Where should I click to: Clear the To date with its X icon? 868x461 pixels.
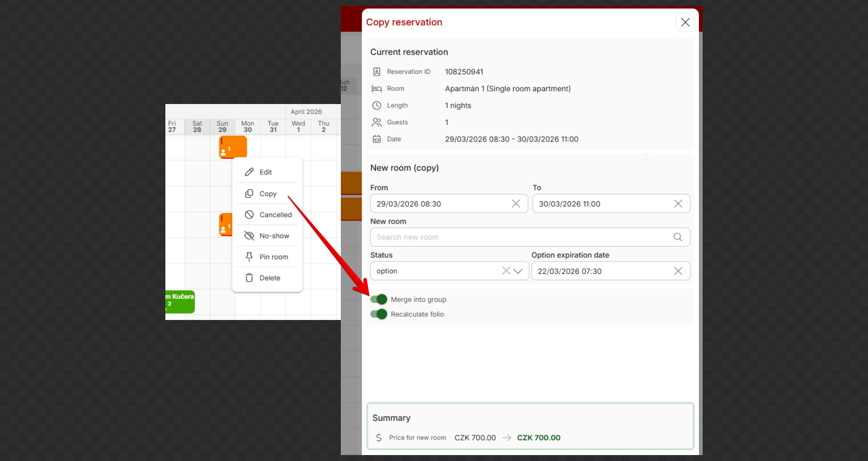[678, 204]
